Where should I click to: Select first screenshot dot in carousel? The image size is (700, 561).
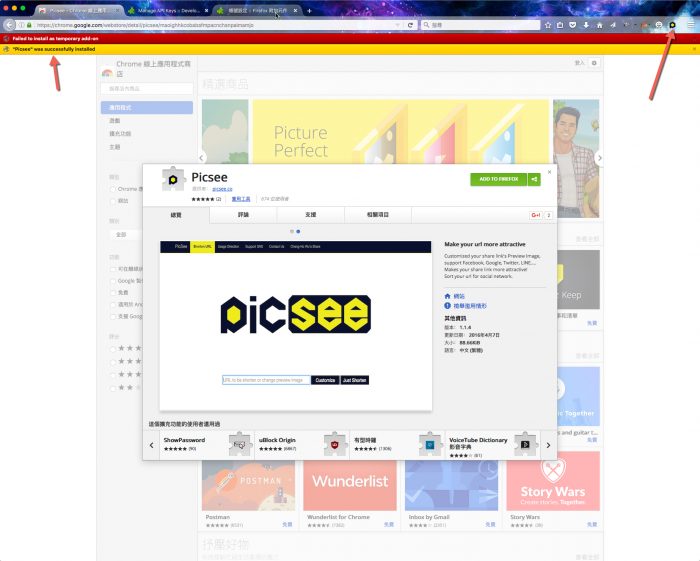pyautogui.click(x=292, y=232)
